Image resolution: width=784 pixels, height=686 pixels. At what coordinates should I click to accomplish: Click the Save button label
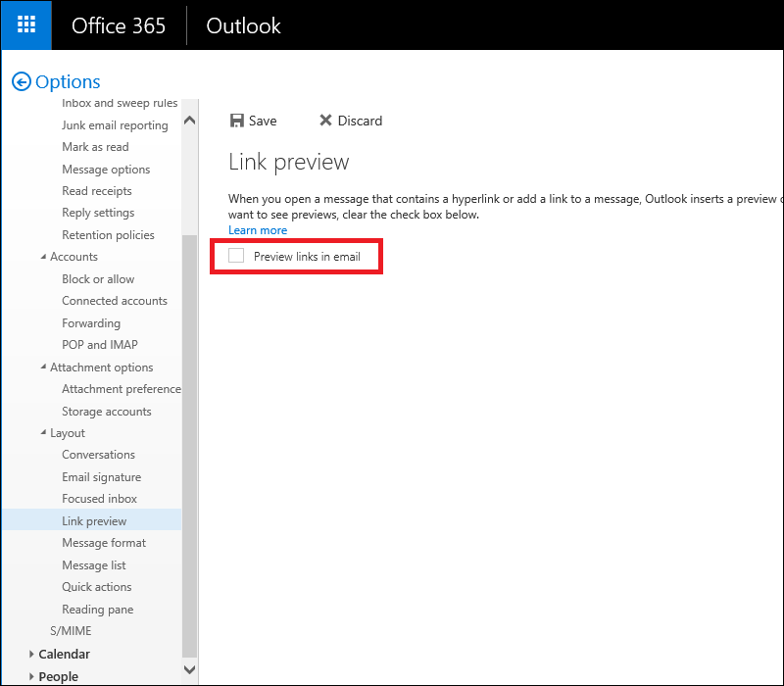[263, 121]
